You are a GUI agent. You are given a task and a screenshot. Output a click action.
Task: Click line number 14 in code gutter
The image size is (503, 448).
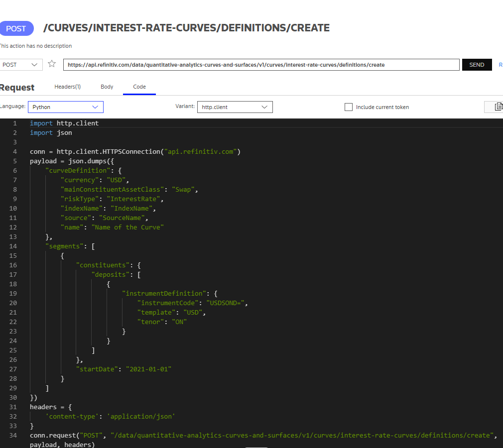pyautogui.click(x=13, y=246)
